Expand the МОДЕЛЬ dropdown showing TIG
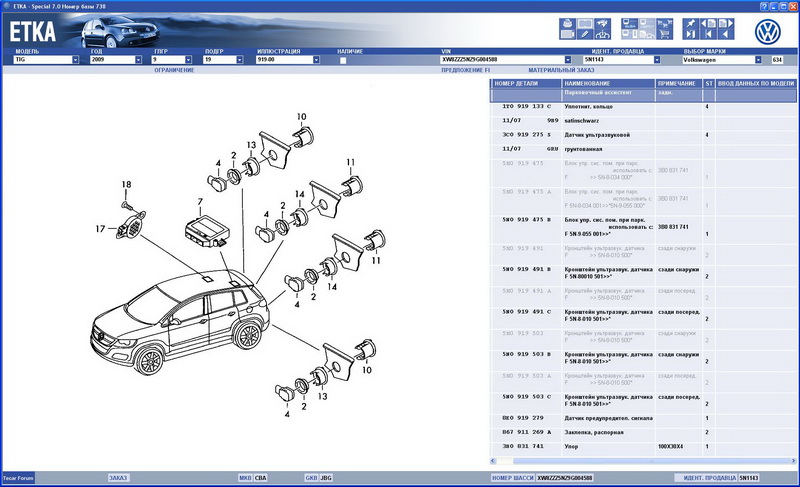Screen dimensions: 800x487 [x=75, y=60]
